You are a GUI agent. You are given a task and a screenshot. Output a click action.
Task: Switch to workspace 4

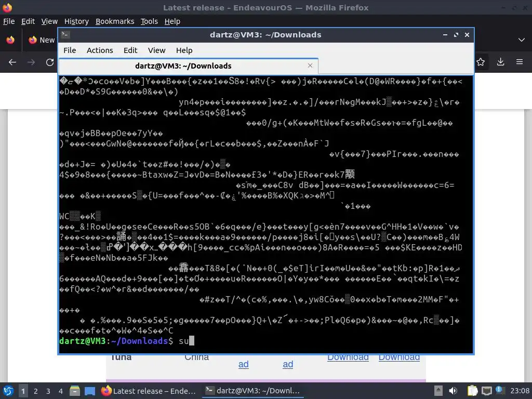pyautogui.click(x=61, y=391)
